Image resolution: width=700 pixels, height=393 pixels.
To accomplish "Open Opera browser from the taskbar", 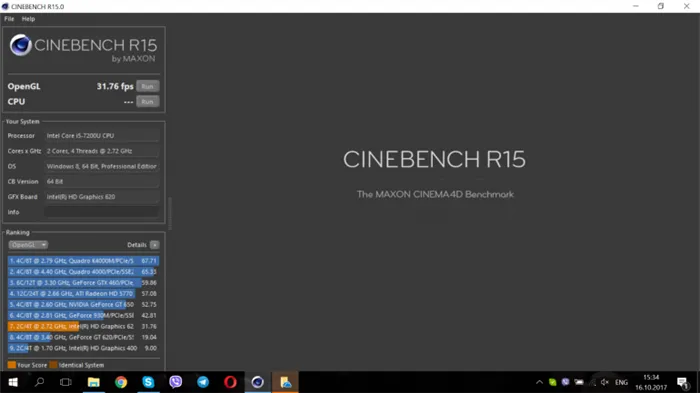I will point(230,382).
